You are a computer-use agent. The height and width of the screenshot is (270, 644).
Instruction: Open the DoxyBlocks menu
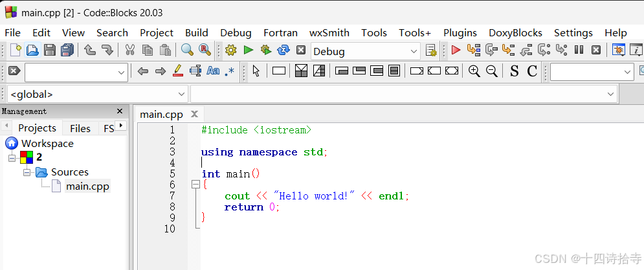[x=515, y=33]
